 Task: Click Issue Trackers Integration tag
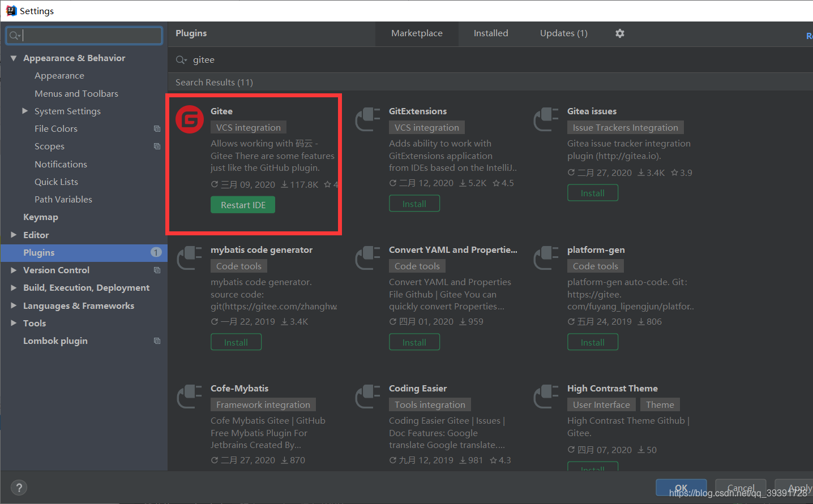tap(626, 127)
